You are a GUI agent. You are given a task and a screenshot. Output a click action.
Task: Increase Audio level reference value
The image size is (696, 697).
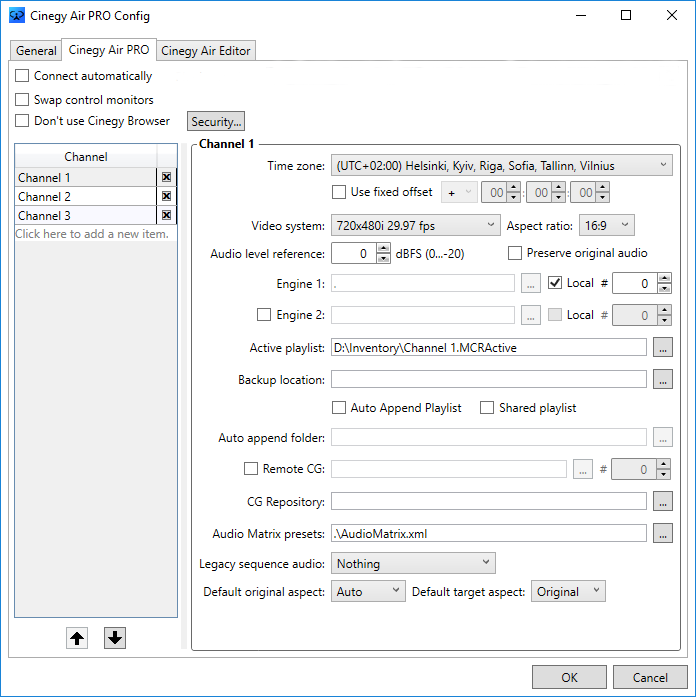coord(383,248)
